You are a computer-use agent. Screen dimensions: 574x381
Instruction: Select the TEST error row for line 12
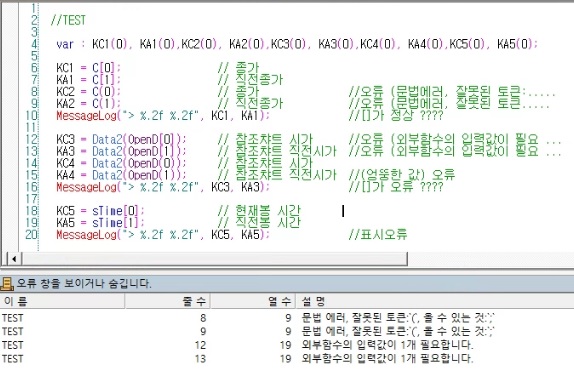coord(287,345)
